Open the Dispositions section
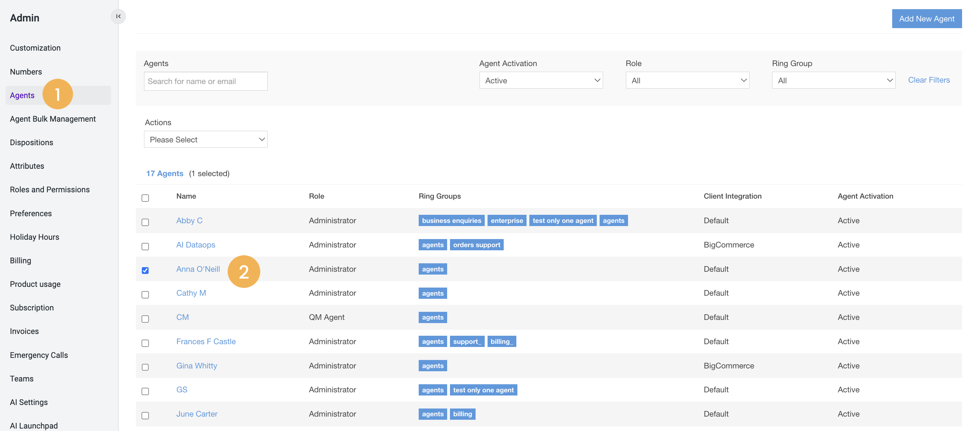 [32, 142]
